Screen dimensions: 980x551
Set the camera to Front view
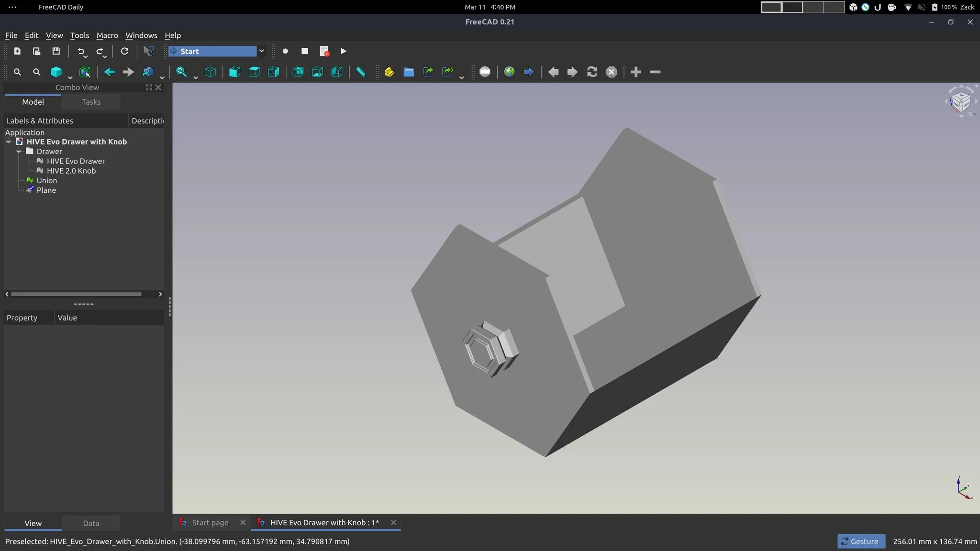tap(234, 72)
